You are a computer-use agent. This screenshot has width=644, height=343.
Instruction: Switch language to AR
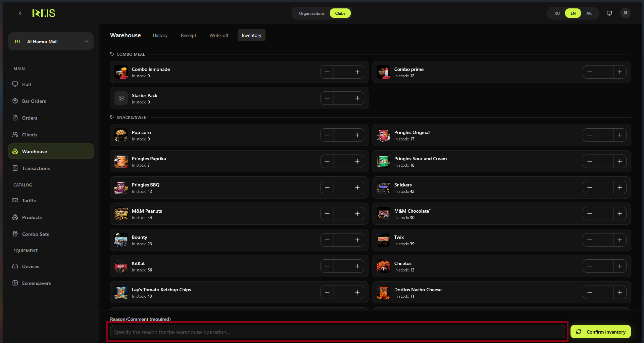[589, 13]
